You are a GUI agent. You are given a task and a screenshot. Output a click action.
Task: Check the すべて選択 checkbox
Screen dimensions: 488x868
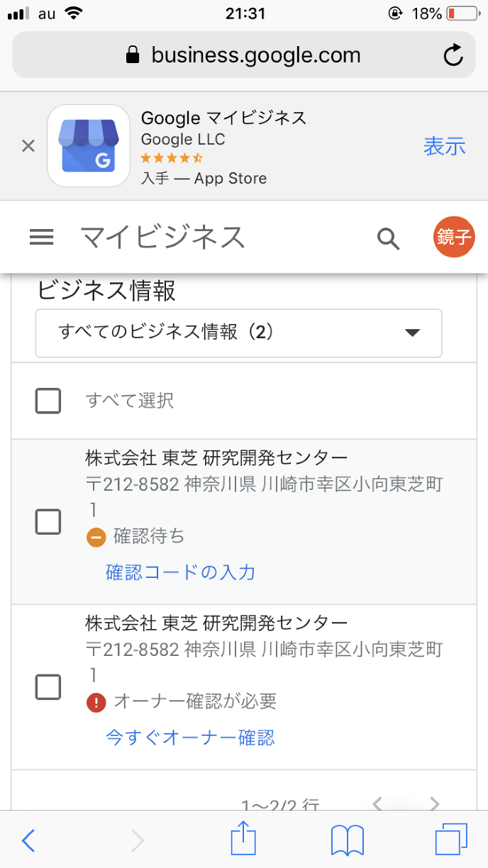click(x=48, y=401)
